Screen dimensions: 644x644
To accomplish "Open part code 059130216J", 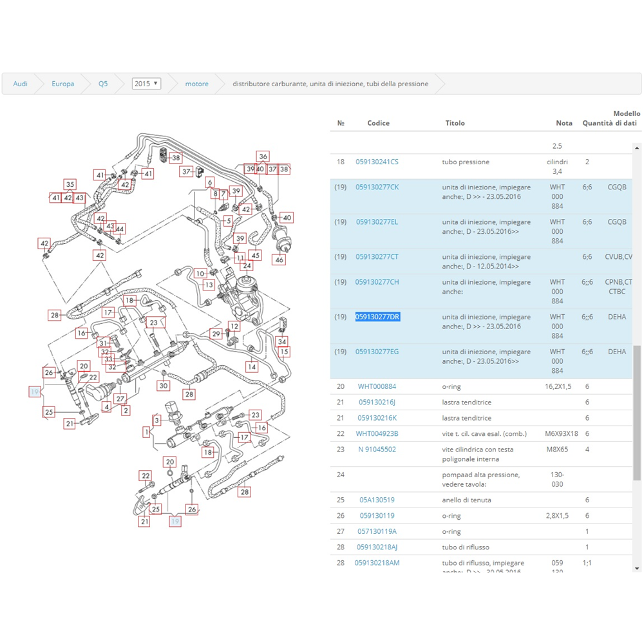I will click(377, 402).
